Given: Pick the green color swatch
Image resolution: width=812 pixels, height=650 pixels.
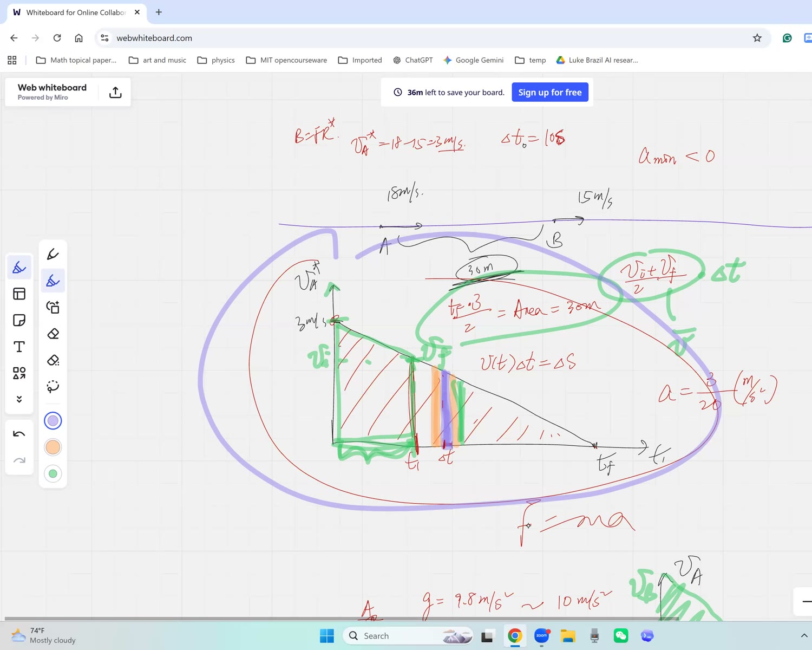Looking at the screenshot, I should (x=53, y=474).
